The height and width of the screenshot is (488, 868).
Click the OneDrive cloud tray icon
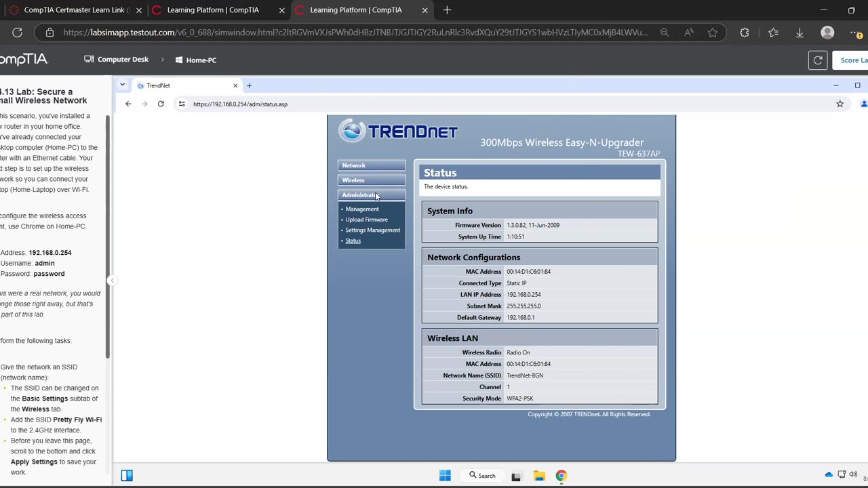point(829,474)
